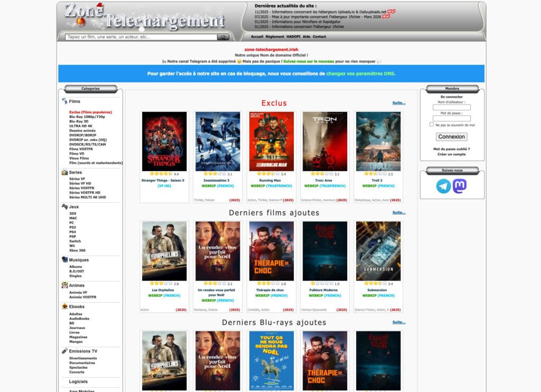Open the Règlement menu item
This screenshot has height=392, width=541.
(275, 36)
